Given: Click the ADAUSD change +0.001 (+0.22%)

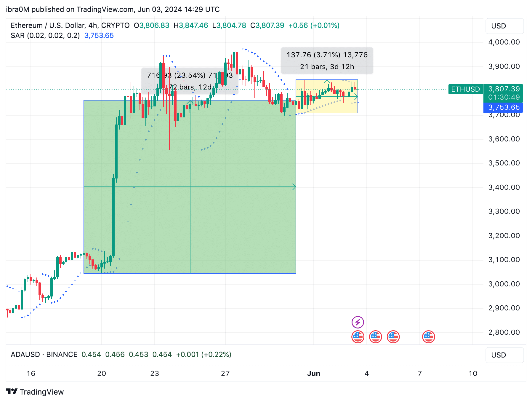Looking at the screenshot, I should click(x=203, y=354).
